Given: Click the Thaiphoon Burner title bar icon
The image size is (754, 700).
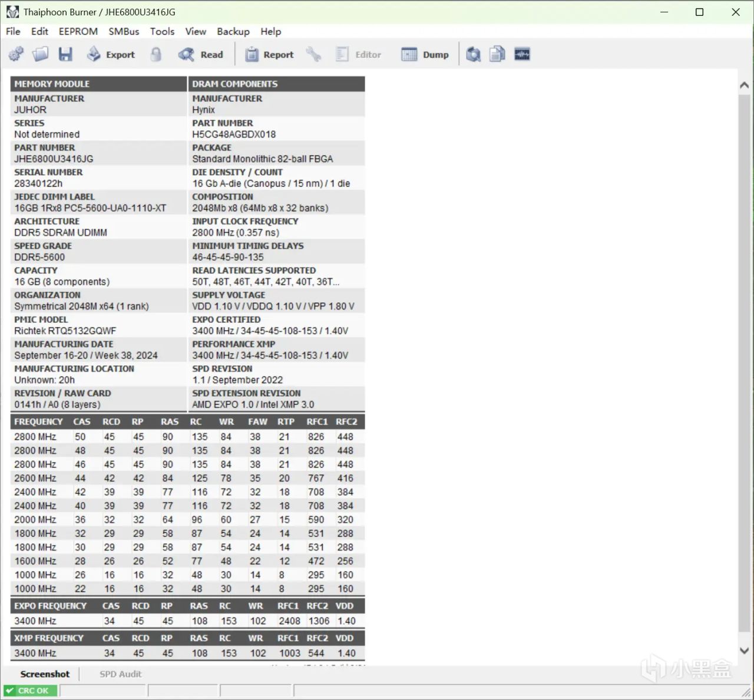Looking at the screenshot, I should coord(12,12).
